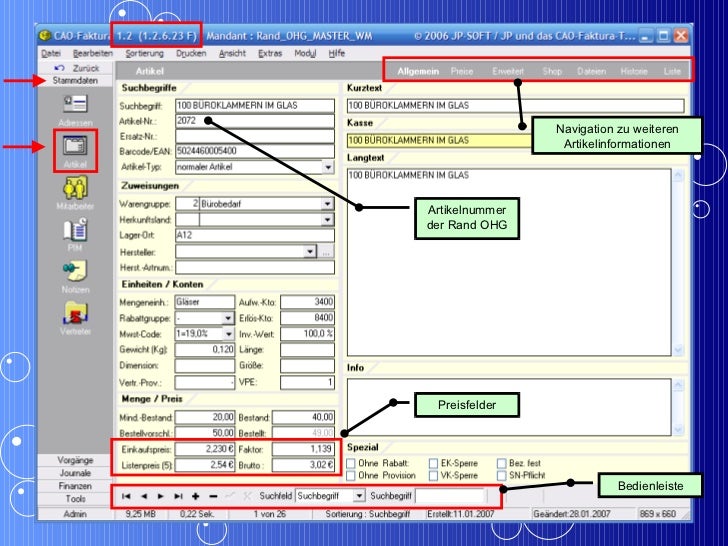Jump to last record in navigator
728x546 pixels.
[178, 496]
